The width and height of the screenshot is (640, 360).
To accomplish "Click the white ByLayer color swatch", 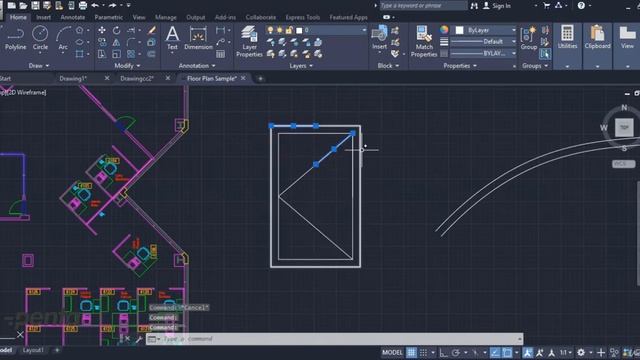I will pyautogui.click(x=460, y=30).
